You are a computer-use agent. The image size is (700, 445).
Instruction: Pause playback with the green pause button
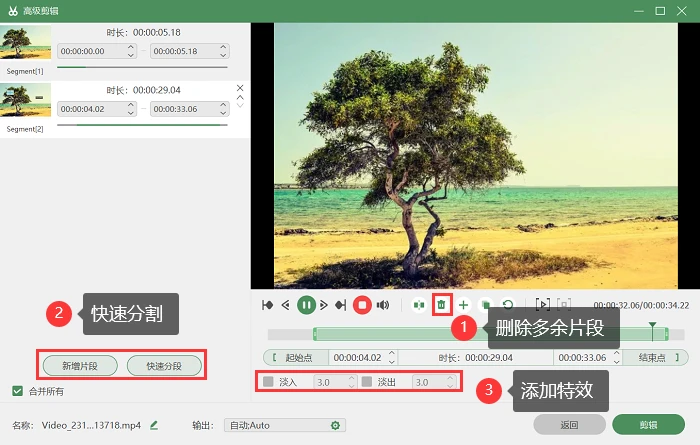coord(306,305)
